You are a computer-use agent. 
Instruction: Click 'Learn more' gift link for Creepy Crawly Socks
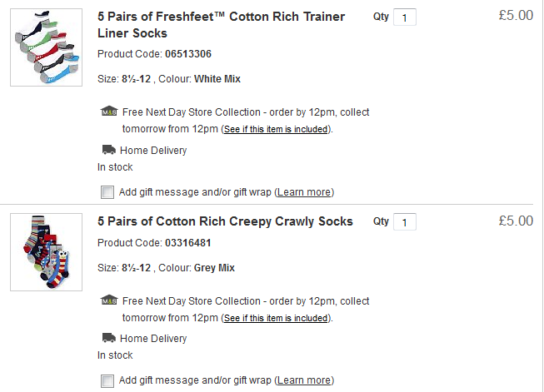click(x=304, y=380)
